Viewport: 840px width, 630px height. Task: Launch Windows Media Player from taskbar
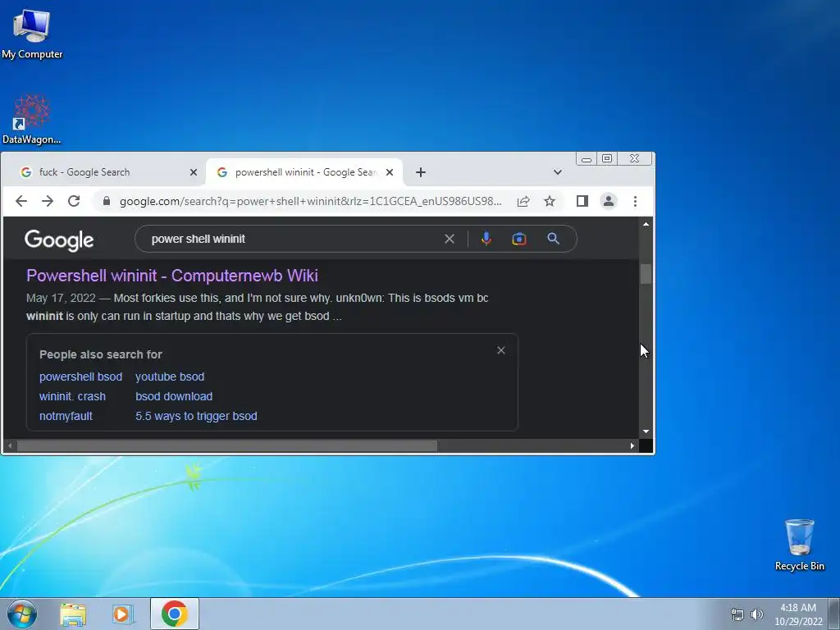point(123,614)
